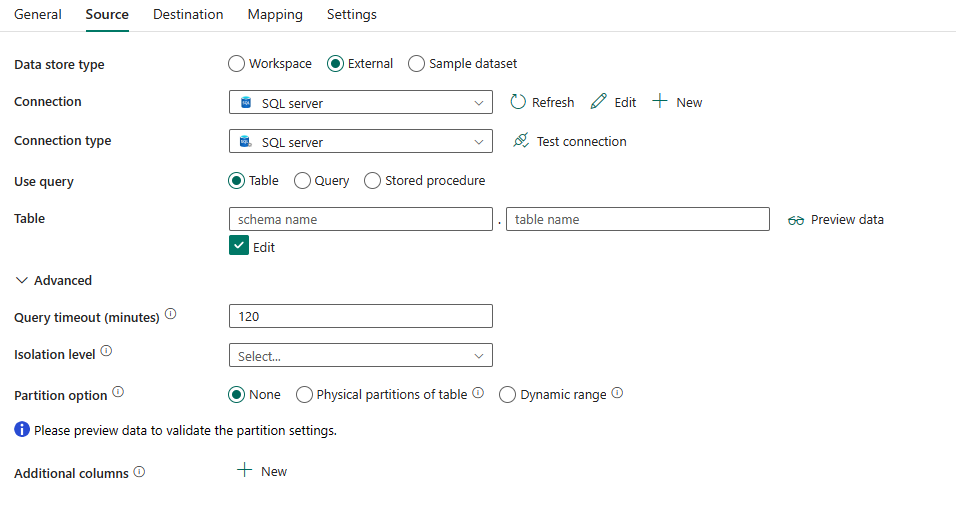Click the Refresh connection icon
This screenshot has height=505, width=956.
(x=518, y=102)
